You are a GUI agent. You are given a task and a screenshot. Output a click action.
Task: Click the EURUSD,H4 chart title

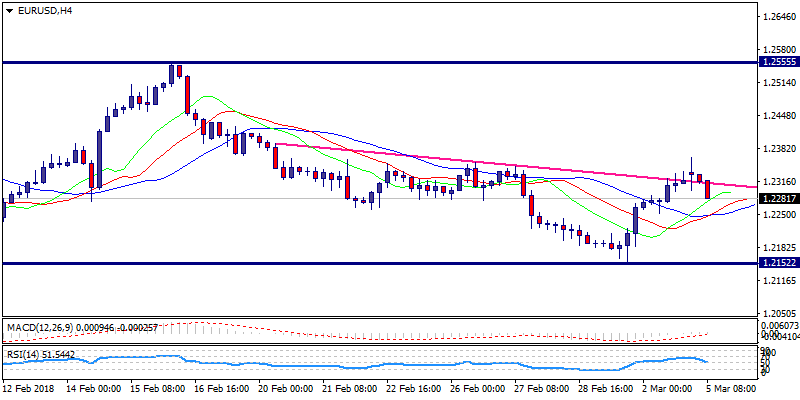point(41,10)
